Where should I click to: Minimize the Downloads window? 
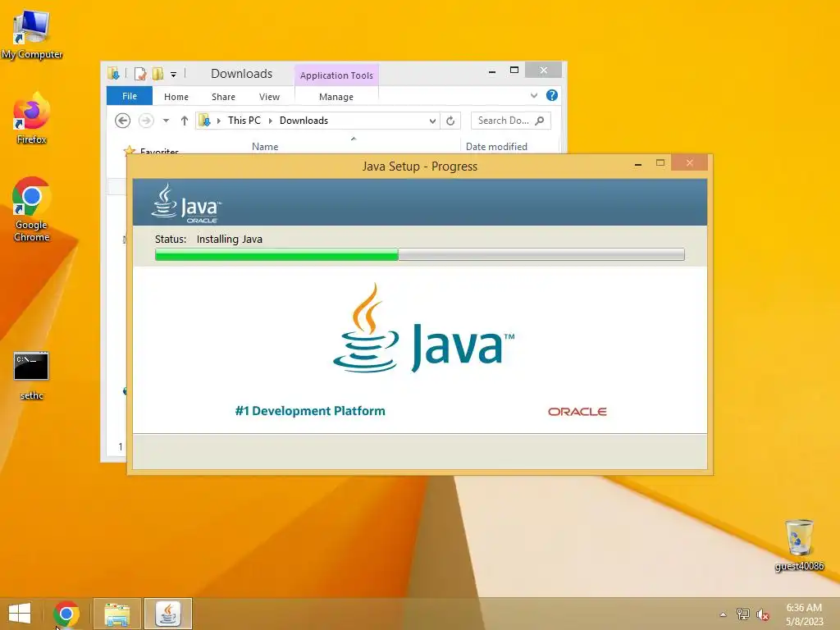pyautogui.click(x=492, y=71)
